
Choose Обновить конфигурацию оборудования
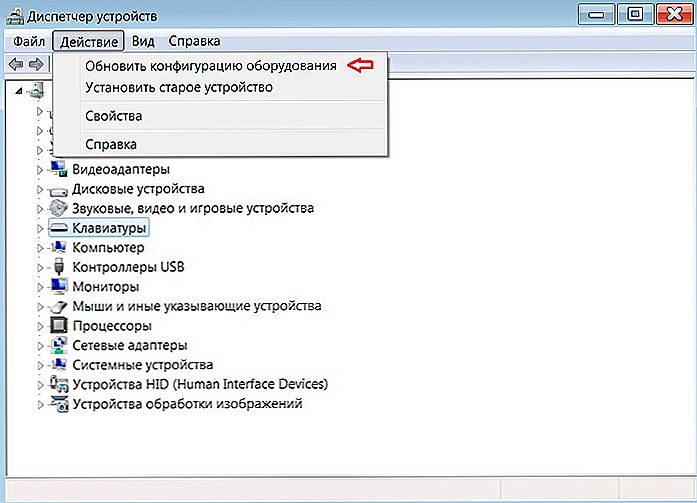click(220, 66)
